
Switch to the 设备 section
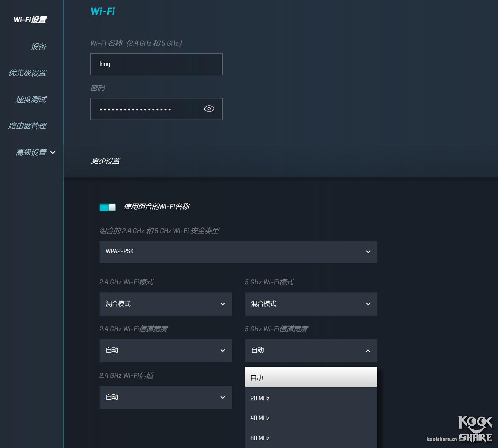(x=38, y=46)
